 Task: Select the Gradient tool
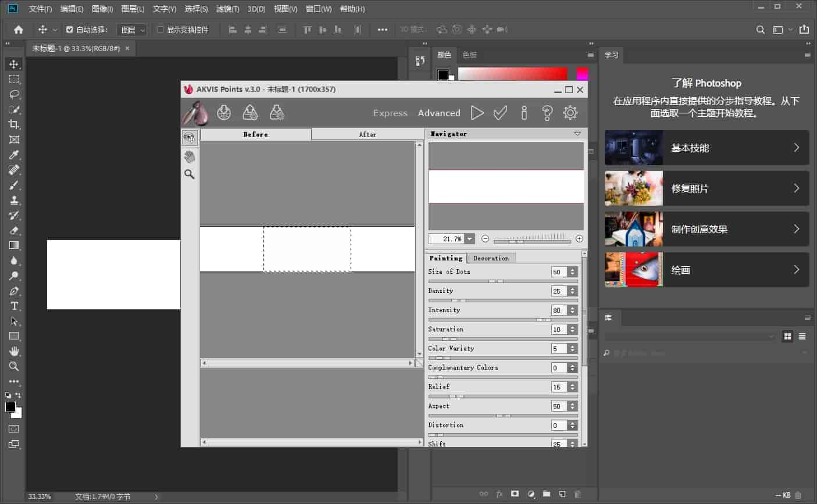coord(14,245)
